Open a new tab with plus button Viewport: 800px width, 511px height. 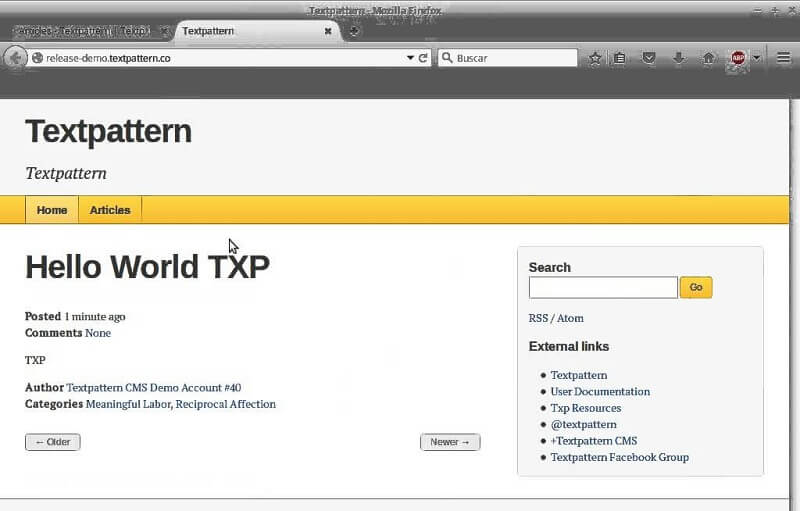point(354,31)
